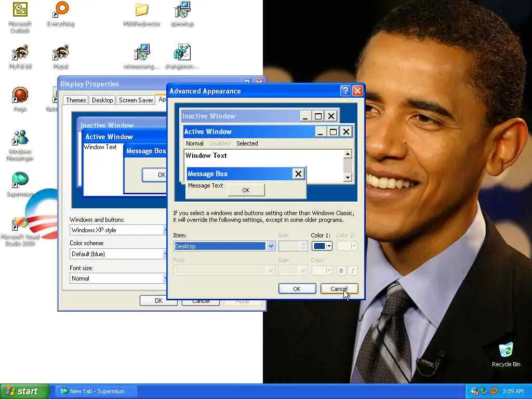532x399 pixels.
Task: Click the blue Color 1 swatch
Action: tap(320, 246)
